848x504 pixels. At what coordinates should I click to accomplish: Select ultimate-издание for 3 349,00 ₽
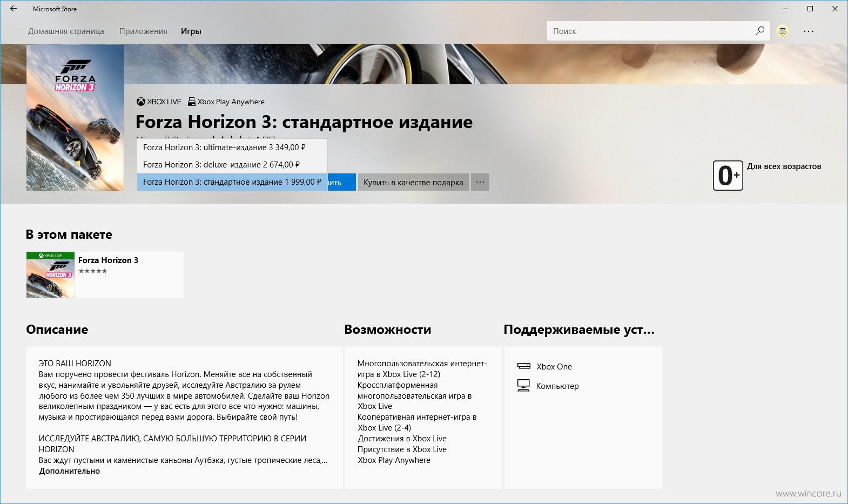point(232,147)
